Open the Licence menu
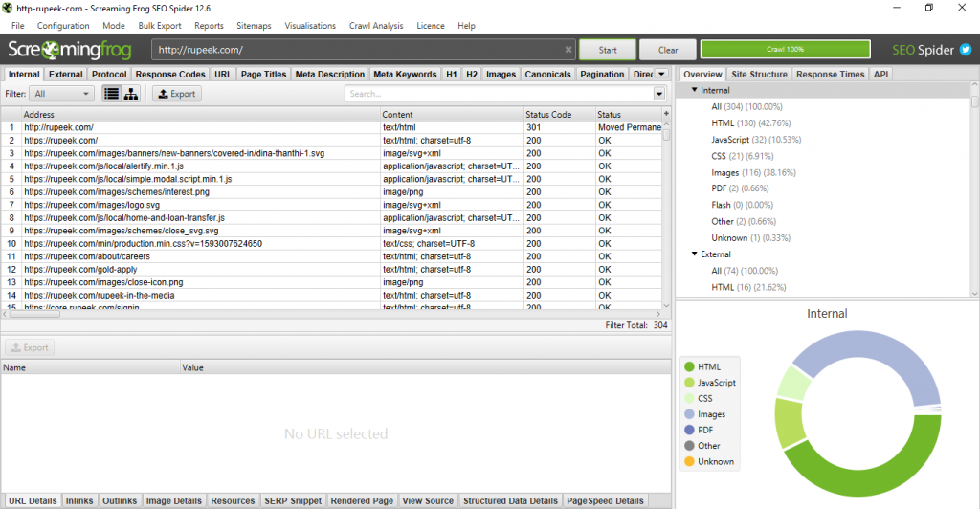 (431, 26)
